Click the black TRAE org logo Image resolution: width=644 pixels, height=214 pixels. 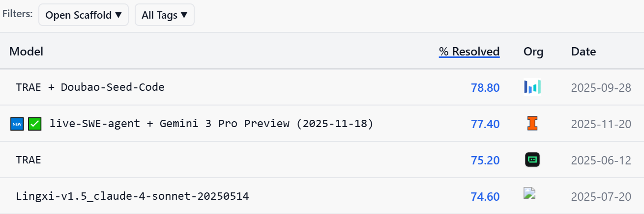point(532,160)
